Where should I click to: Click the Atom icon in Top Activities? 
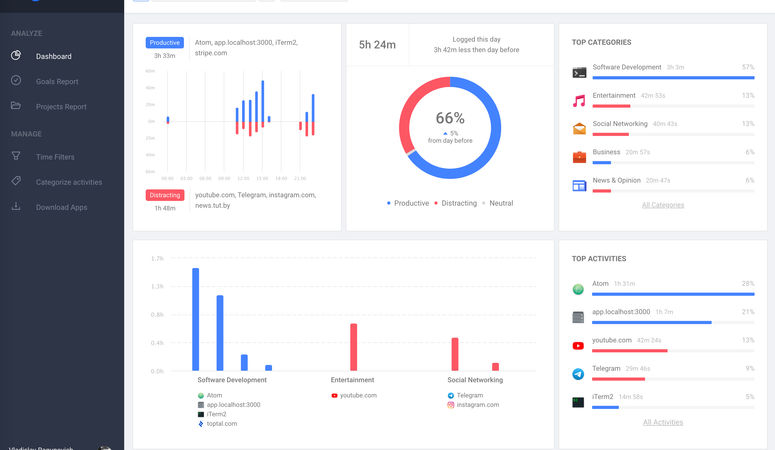click(578, 289)
